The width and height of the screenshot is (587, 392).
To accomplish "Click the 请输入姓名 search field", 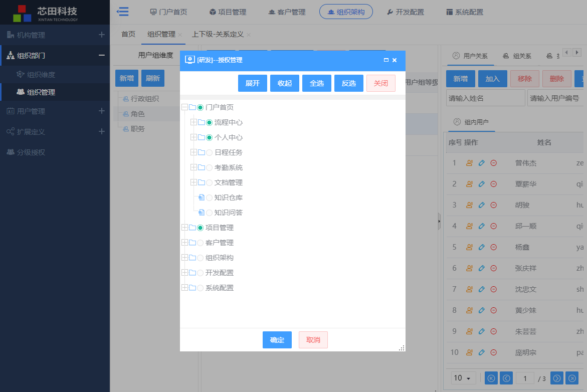I will click(x=485, y=98).
